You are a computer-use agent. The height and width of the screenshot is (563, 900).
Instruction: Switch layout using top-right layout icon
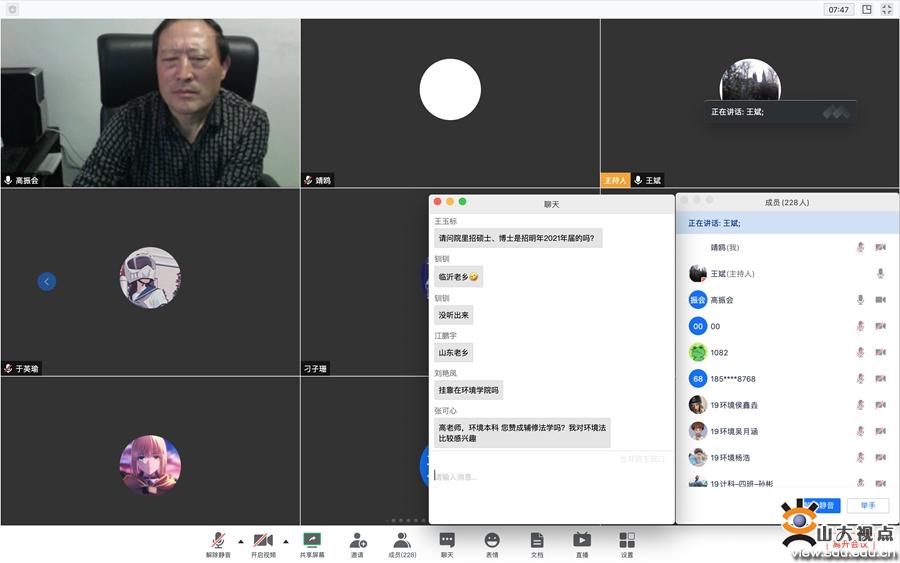coord(867,9)
